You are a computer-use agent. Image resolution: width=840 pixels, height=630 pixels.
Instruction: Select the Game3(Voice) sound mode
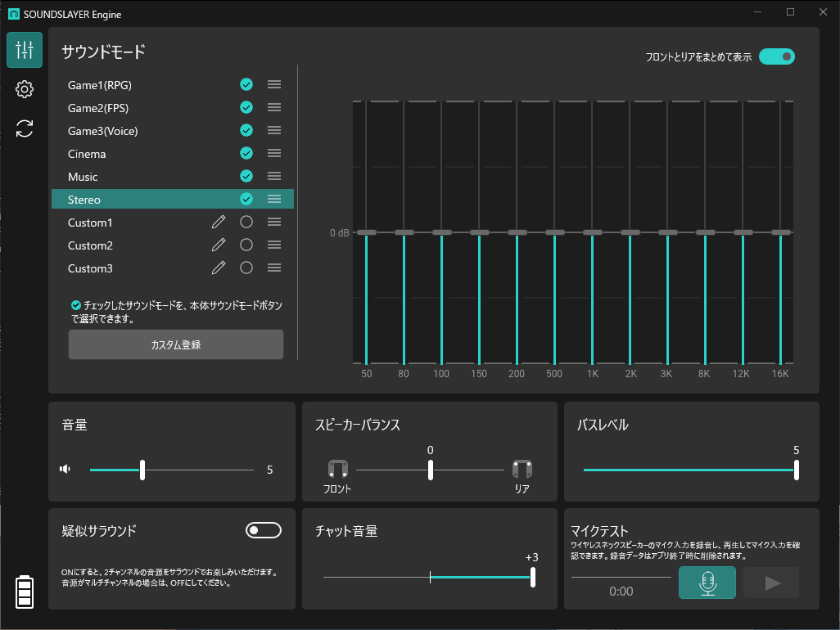(173, 131)
